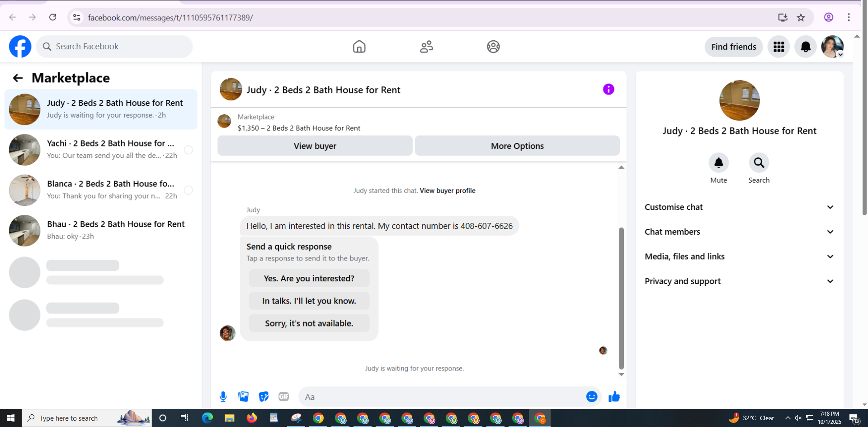
Task: Expand the Chat members section
Action: [x=739, y=232]
